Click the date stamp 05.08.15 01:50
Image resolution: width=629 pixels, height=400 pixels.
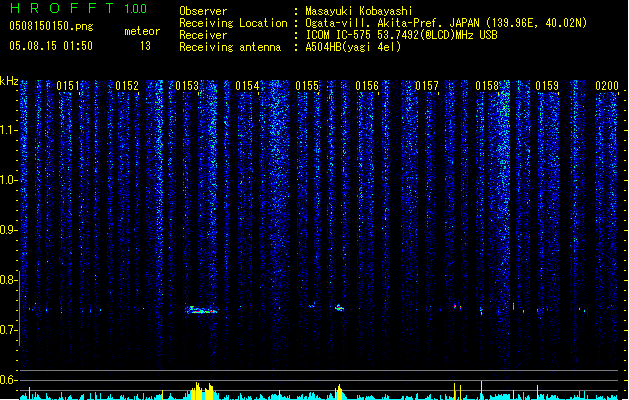(x=51, y=46)
